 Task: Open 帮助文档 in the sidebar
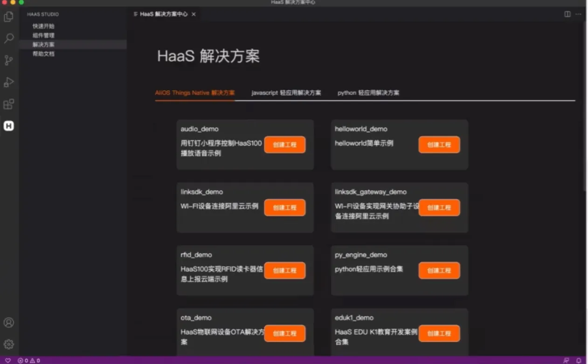click(x=43, y=54)
